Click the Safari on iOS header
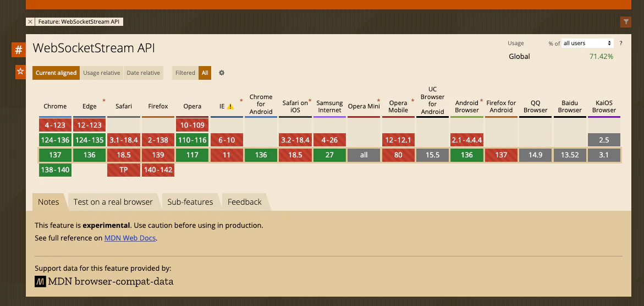Image resolution: width=644 pixels, height=306 pixels. coord(295,107)
